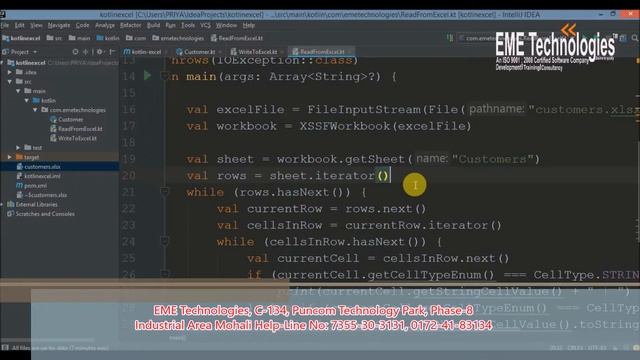Switch to the kotlin-excel editor tab
This screenshot has height=360, width=640.
pos(144,52)
